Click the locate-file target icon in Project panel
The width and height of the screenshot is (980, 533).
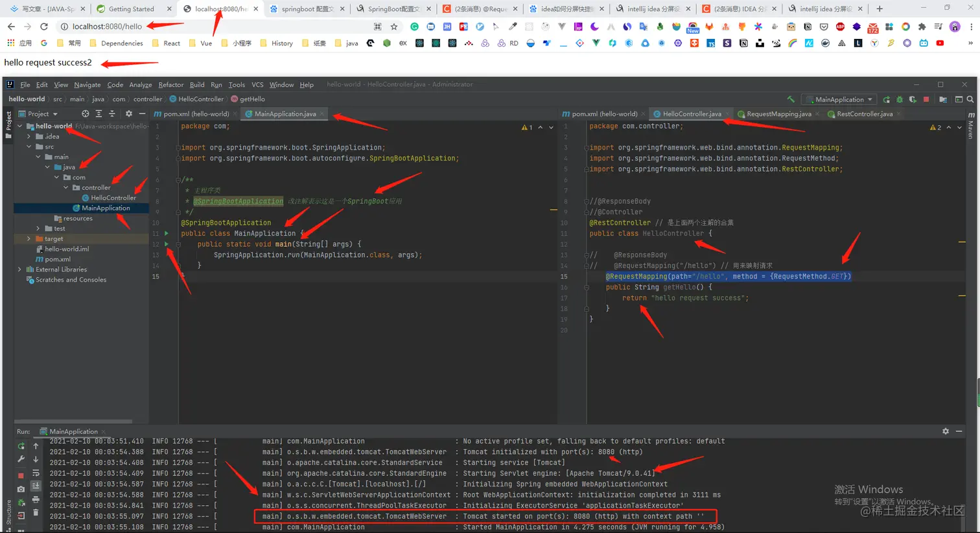pyautogui.click(x=86, y=113)
